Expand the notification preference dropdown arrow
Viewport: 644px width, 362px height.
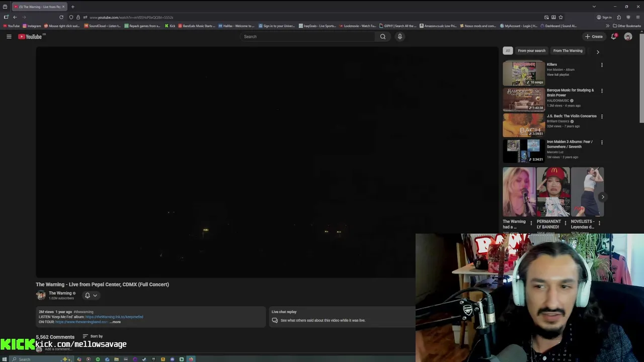pos(95,296)
